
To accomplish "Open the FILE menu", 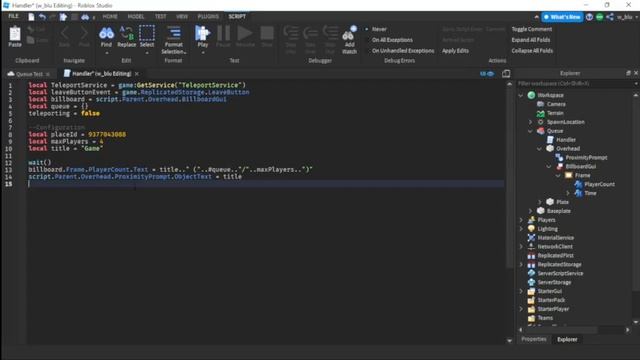I will coord(13,16).
